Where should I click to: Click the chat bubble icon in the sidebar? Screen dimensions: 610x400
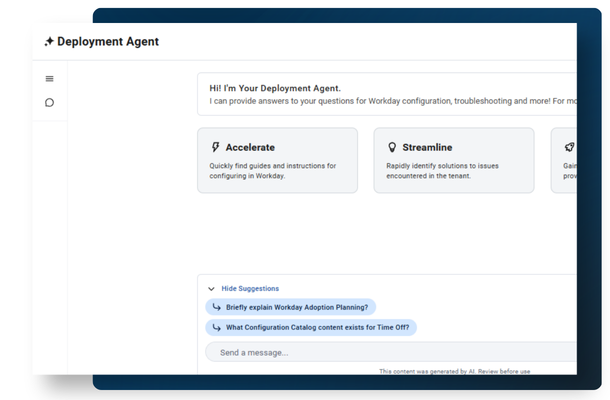pyautogui.click(x=49, y=102)
